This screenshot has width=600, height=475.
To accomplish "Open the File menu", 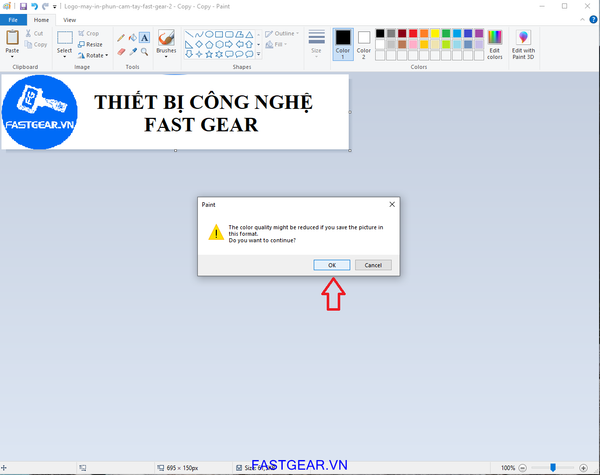I will point(13,20).
